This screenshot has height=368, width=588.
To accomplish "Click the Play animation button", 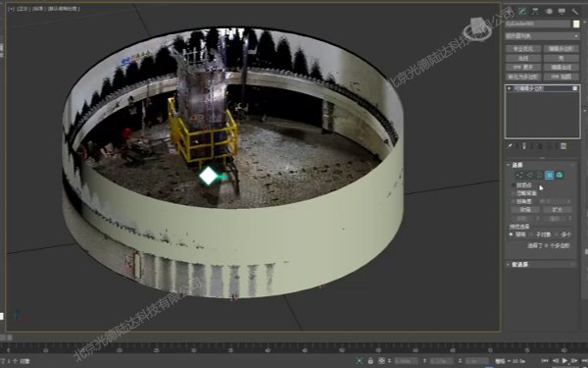I will coord(565,361).
